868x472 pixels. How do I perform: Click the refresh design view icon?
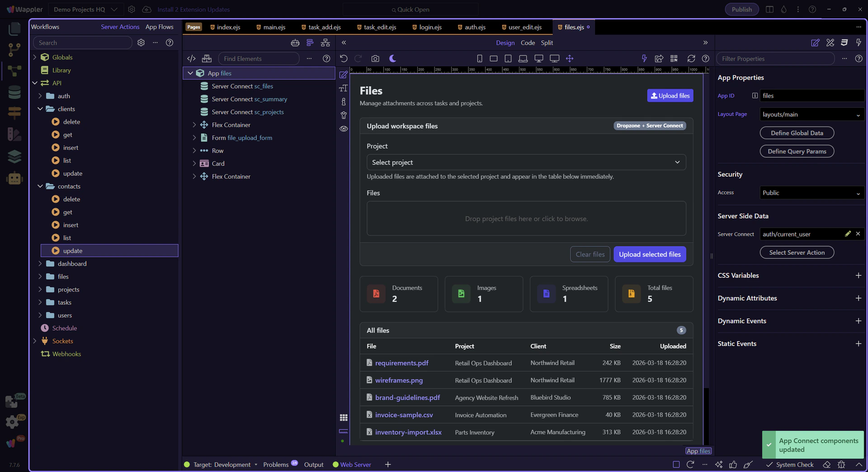pyautogui.click(x=691, y=58)
